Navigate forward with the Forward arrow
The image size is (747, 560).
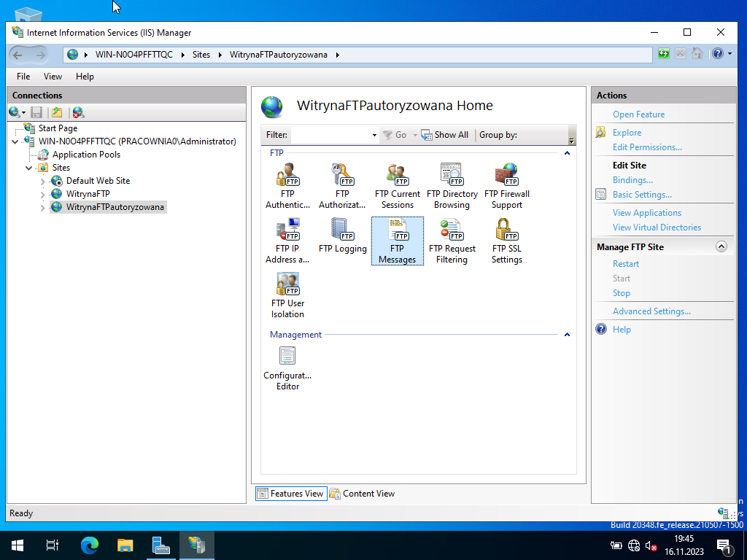tap(41, 55)
